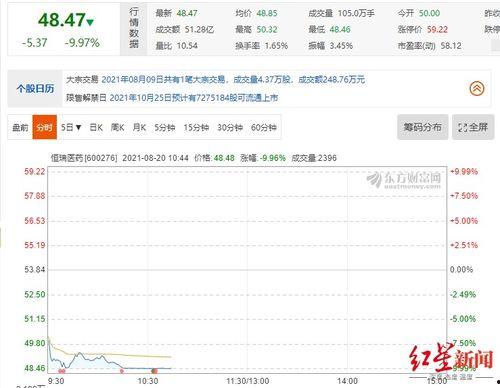Click the event marker dot near 10:30 on chart

pos(154,371)
